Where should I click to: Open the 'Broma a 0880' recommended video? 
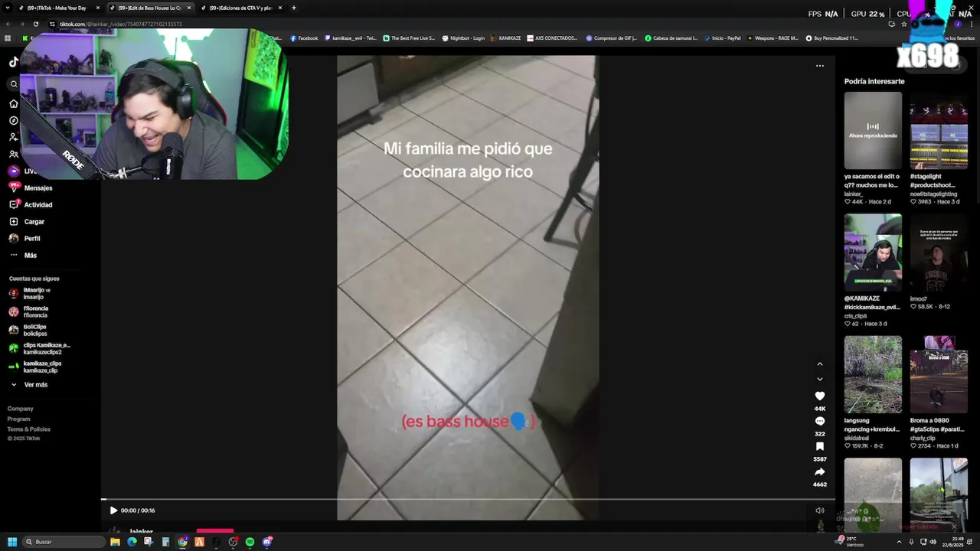point(939,374)
